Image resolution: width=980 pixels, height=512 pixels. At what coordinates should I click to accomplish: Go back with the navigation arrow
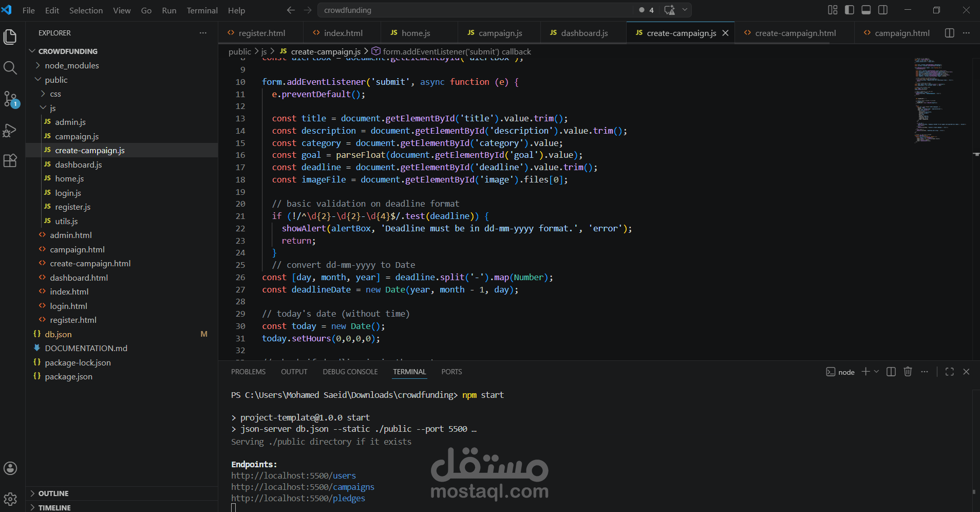[291, 10]
